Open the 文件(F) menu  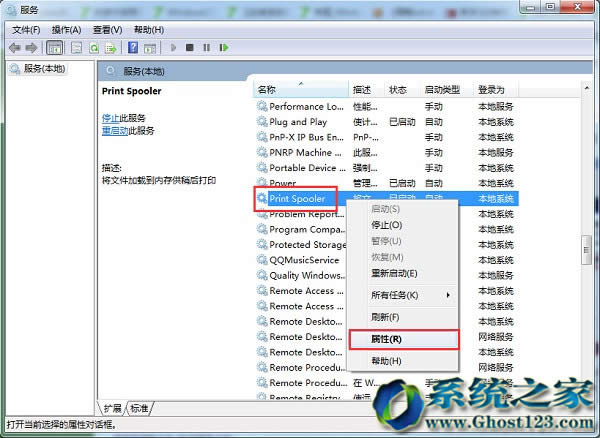coord(26,30)
